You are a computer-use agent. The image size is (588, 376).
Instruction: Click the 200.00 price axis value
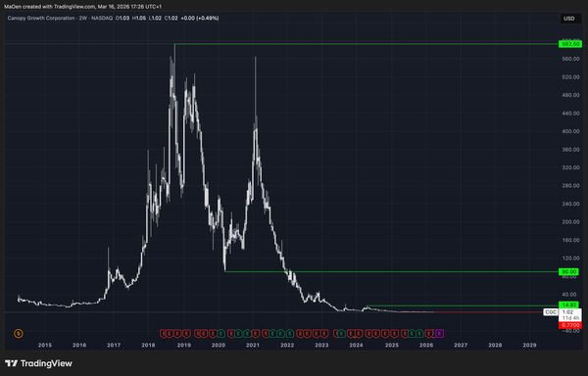click(x=570, y=221)
